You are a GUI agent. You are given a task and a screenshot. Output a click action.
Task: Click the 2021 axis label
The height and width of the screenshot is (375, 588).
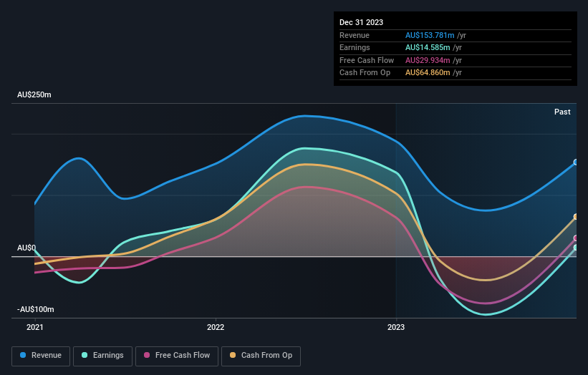[x=35, y=327]
